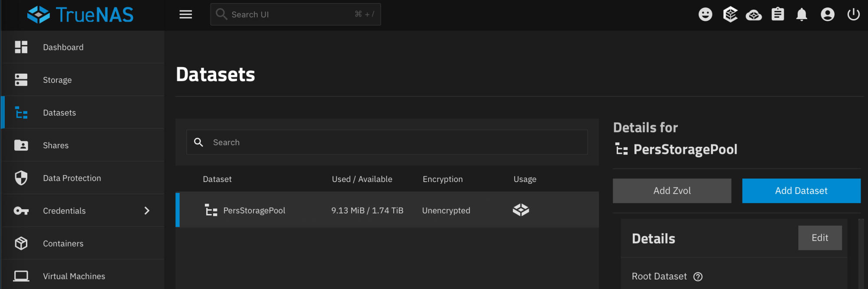Open Data Protection from the sidebar
868x289 pixels.
pos(72,178)
